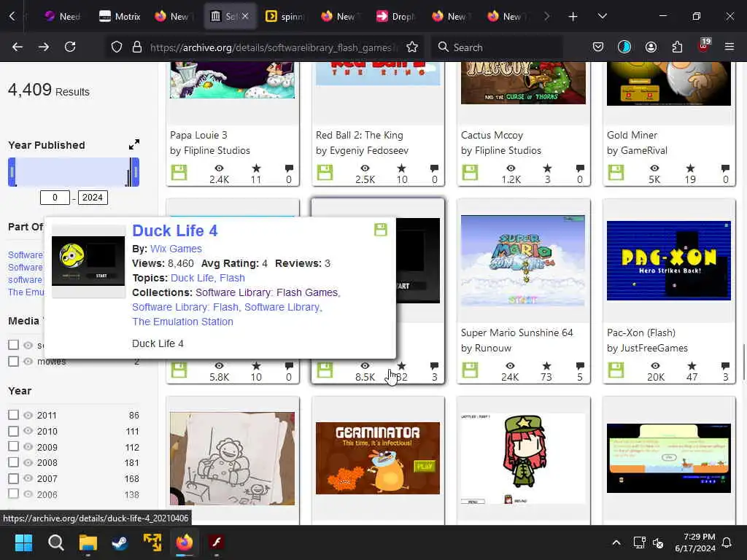Go back using the browser back arrow

pyautogui.click(x=18, y=47)
